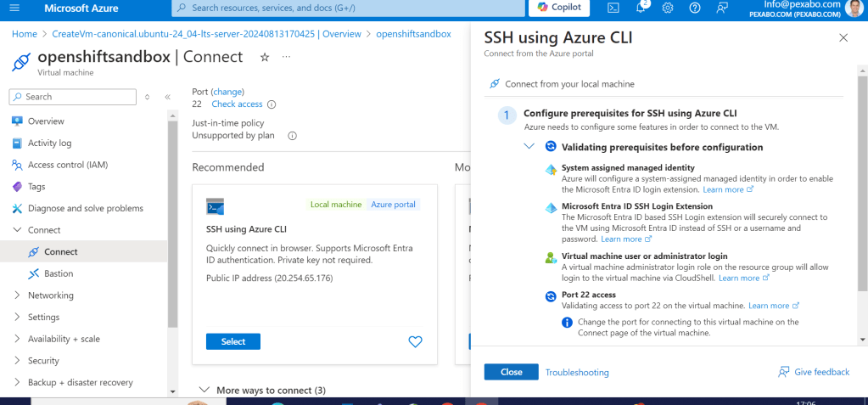Viewport: 868px width, 405px height.
Task: Click the port change link
Action: pyautogui.click(x=227, y=92)
